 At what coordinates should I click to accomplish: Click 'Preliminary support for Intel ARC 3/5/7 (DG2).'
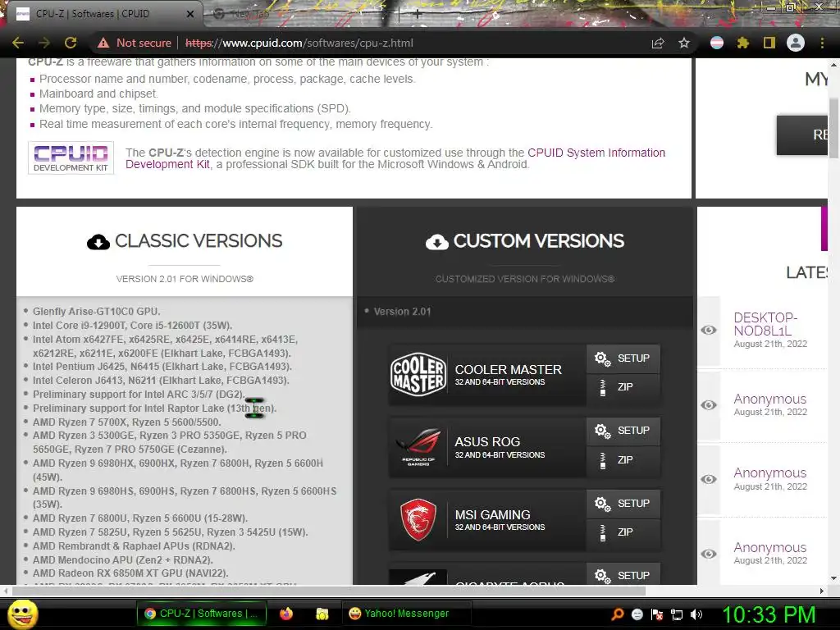tap(139, 395)
